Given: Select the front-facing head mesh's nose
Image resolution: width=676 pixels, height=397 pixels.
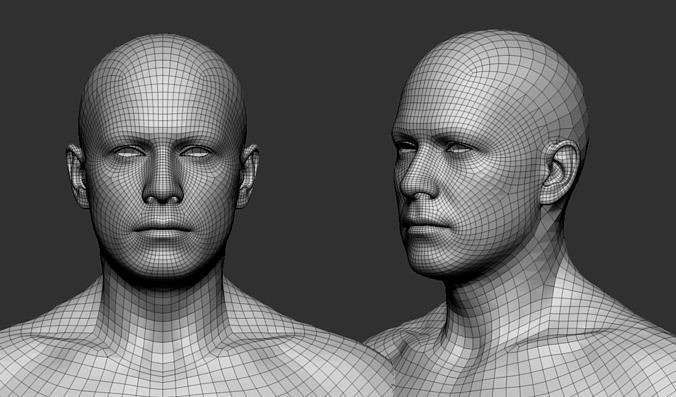Looking at the screenshot, I should [x=163, y=178].
